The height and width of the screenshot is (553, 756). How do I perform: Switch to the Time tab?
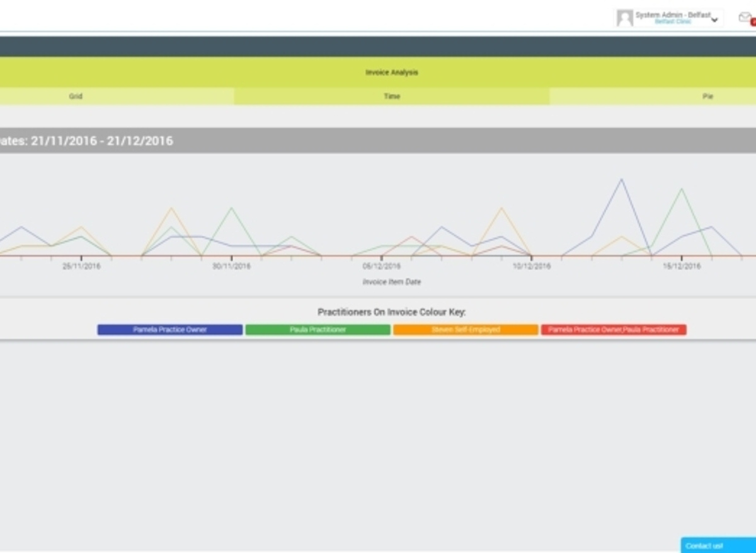[392, 96]
